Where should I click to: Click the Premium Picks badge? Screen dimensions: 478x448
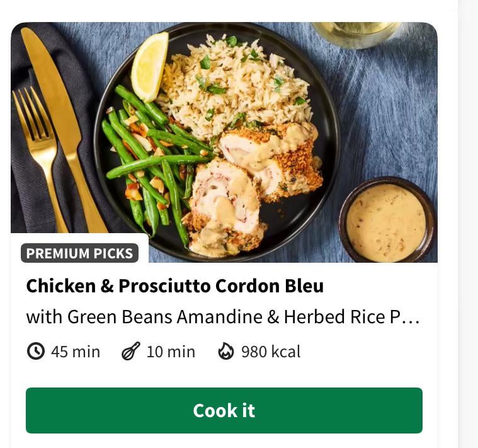pos(79,253)
